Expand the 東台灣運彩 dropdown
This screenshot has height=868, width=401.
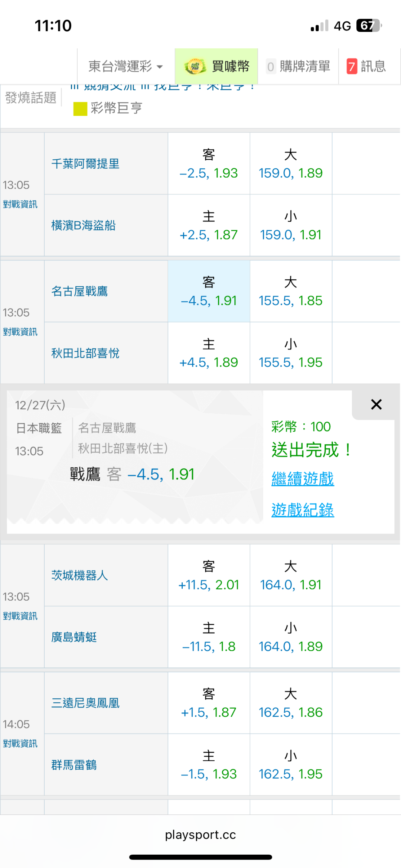pos(125,66)
